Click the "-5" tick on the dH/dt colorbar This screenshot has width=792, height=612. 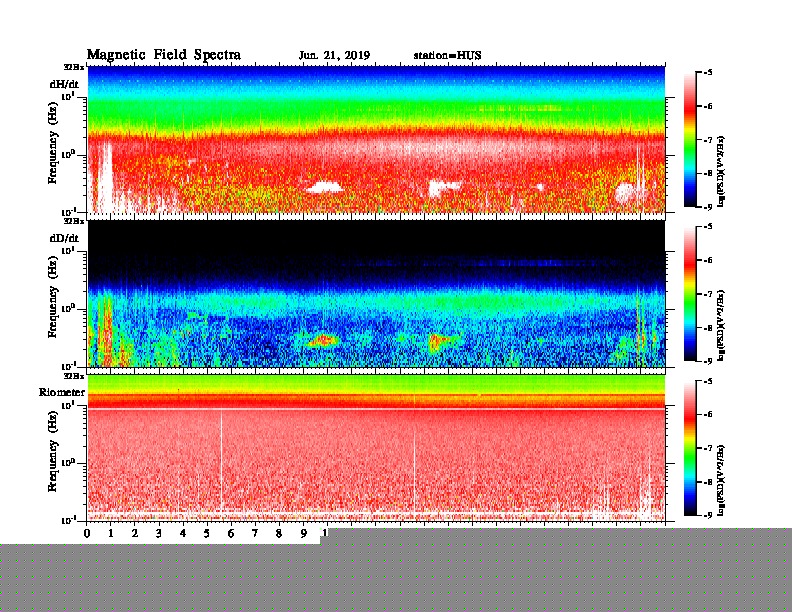pyautogui.click(x=708, y=73)
